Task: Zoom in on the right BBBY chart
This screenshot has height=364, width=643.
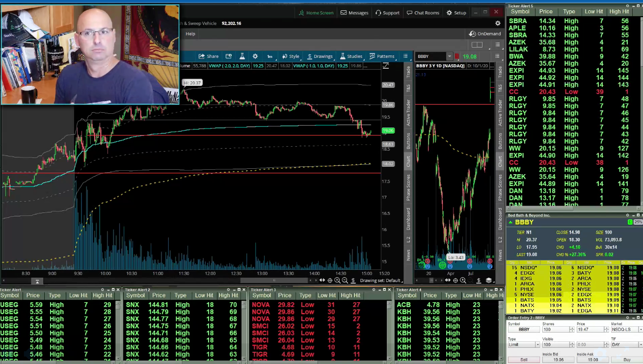Action: click(x=463, y=280)
